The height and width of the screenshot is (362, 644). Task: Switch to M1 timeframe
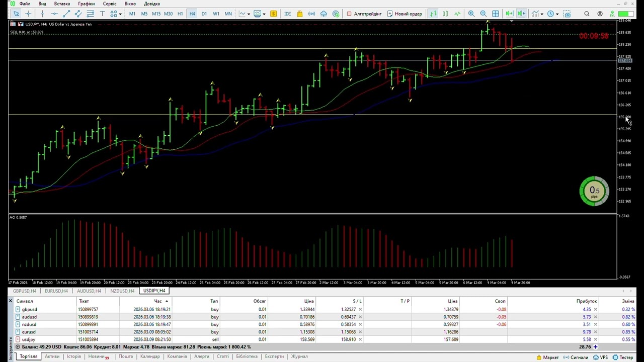pyautogui.click(x=132, y=14)
